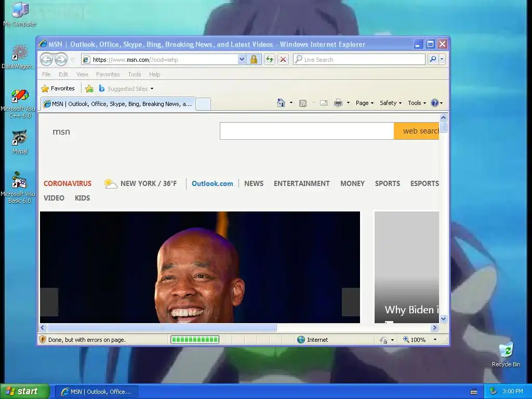
Task: Expand Home button dropdown arrow
Action: pyautogui.click(x=291, y=103)
